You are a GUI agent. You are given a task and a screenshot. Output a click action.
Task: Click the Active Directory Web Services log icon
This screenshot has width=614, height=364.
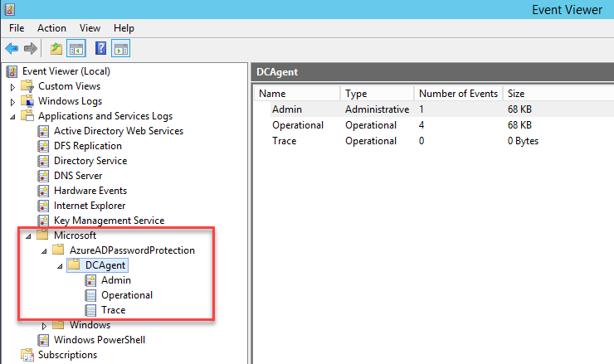click(43, 131)
